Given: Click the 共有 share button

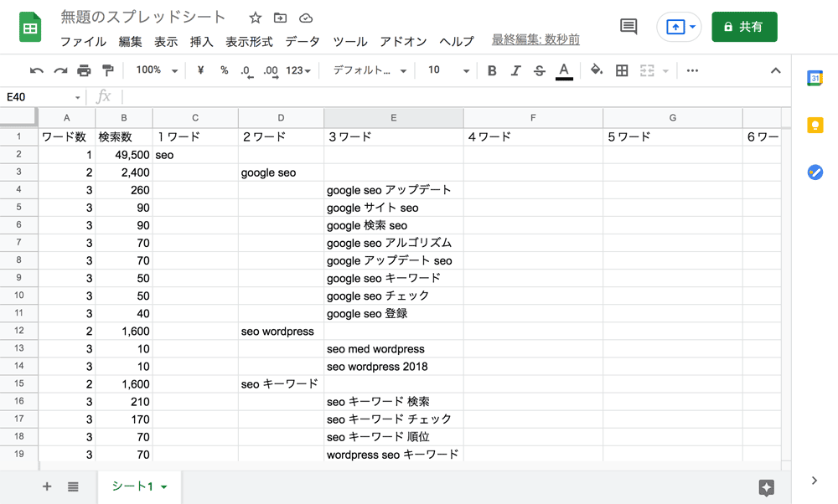Looking at the screenshot, I should pos(744,27).
